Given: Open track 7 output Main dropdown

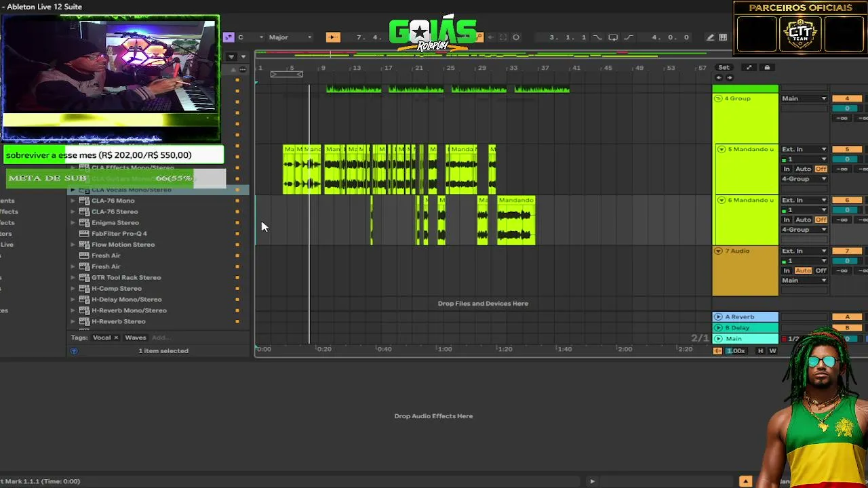Looking at the screenshot, I should pos(804,281).
